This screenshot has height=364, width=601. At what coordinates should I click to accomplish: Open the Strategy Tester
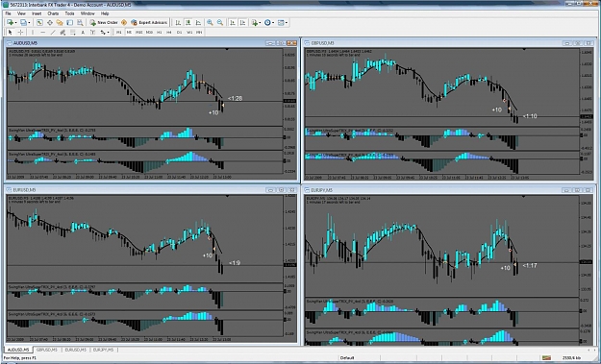tap(80, 23)
